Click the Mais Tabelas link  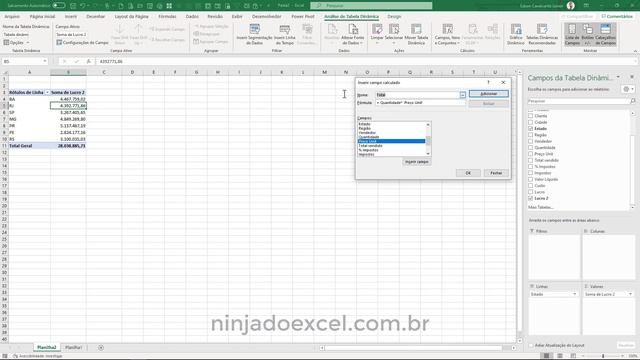pos(541,207)
